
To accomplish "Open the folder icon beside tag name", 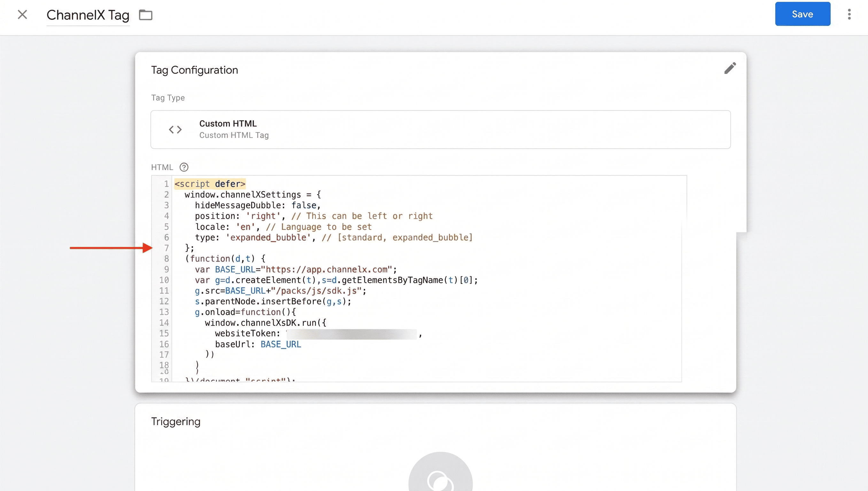I will click(146, 15).
